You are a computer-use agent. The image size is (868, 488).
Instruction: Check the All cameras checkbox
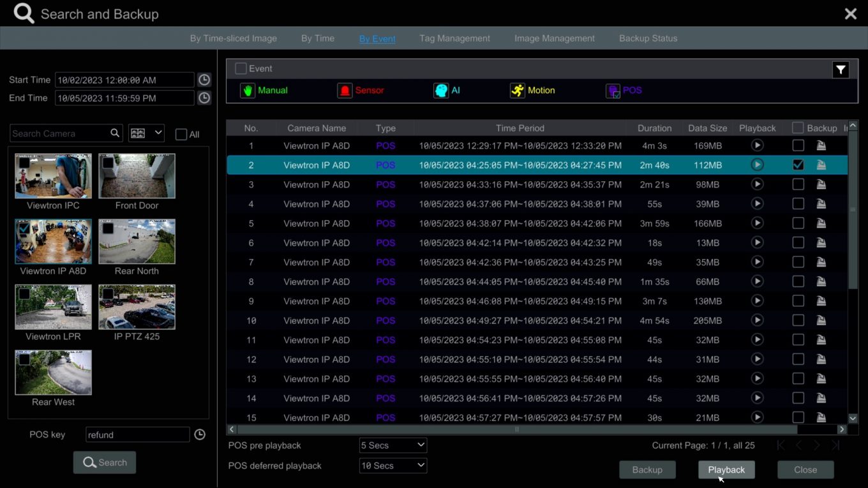click(181, 135)
